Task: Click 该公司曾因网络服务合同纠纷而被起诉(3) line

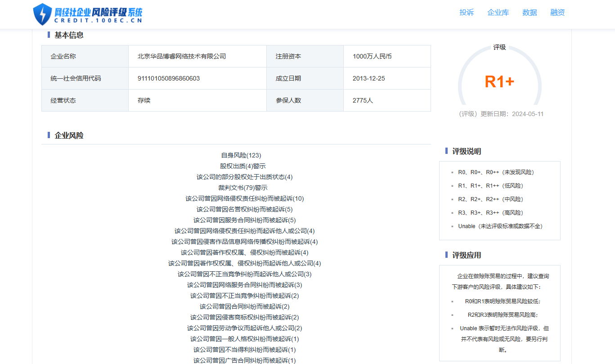Action: [245, 285]
